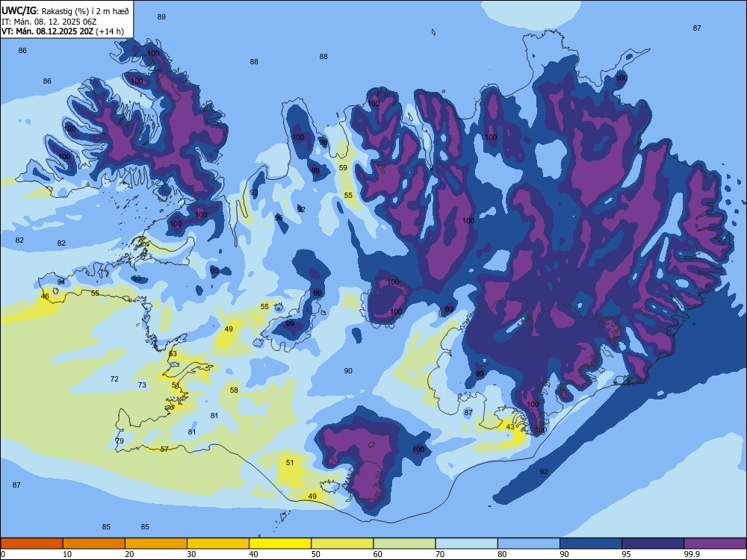Click the humidity value 58 on the map
This screenshot has height=560, width=747.
click(234, 390)
